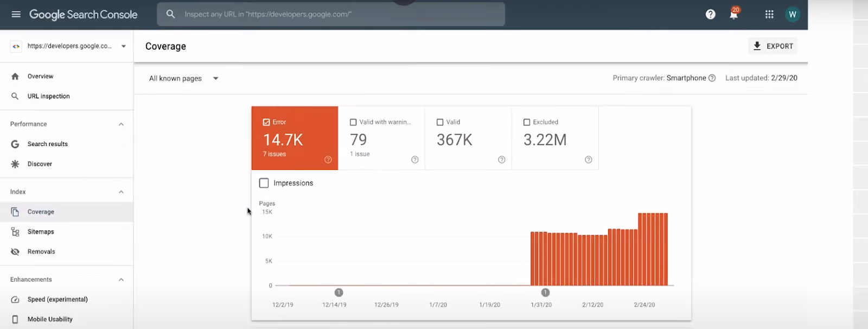Click the Last updated: 2/29/20 text
Screen dimensions: 868x329
pyautogui.click(x=761, y=78)
